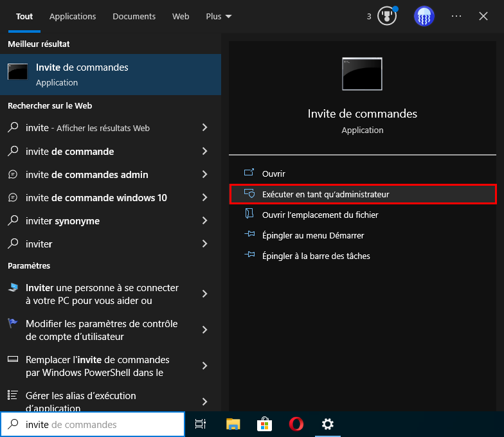The width and height of the screenshot is (504, 437).
Task: Expand the Plus dropdown menu
Action: pyautogui.click(x=219, y=17)
